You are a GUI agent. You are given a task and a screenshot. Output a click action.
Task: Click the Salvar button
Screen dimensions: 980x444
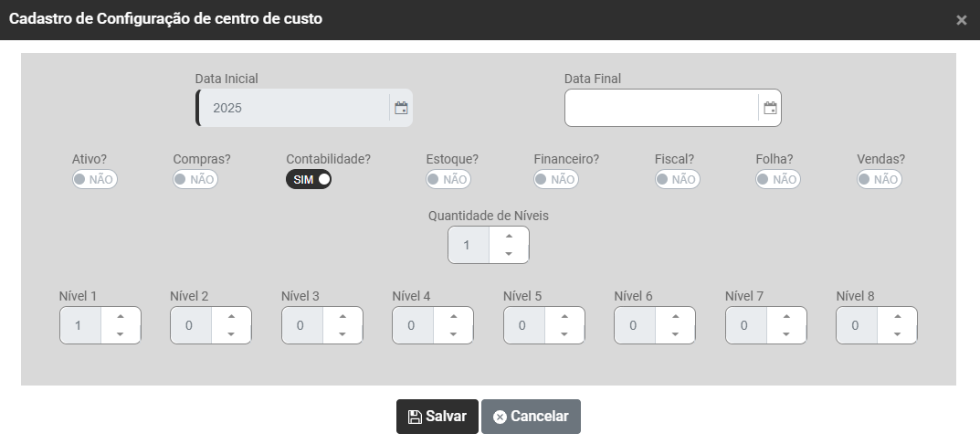[x=437, y=417]
